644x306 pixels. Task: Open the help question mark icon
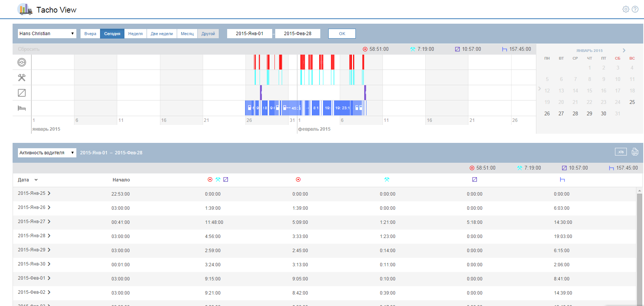click(x=635, y=9)
